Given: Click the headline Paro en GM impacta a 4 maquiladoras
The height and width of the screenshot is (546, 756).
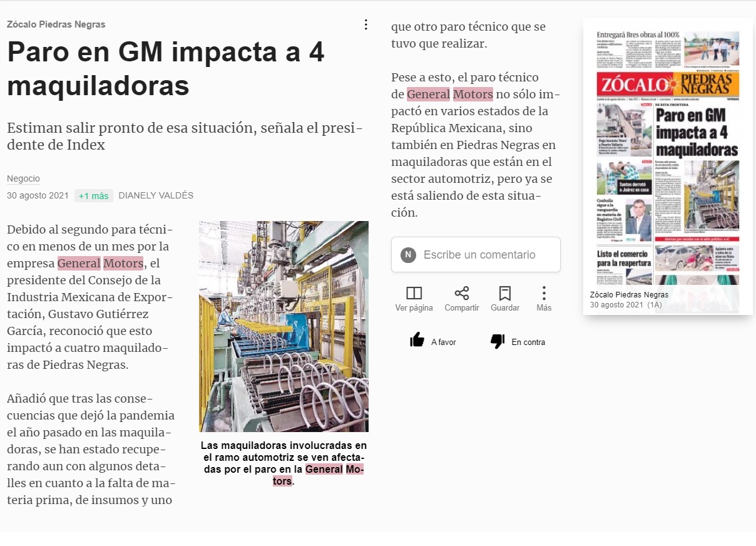Looking at the screenshot, I should click(166, 68).
